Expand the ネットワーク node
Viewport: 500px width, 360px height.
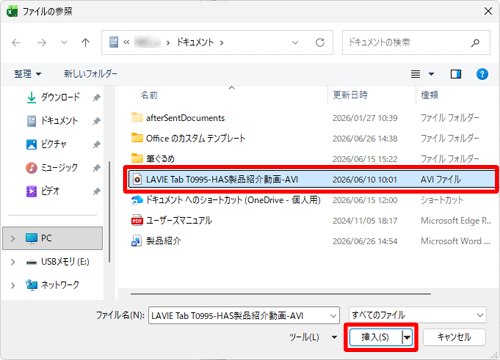[x=13, y=285]
